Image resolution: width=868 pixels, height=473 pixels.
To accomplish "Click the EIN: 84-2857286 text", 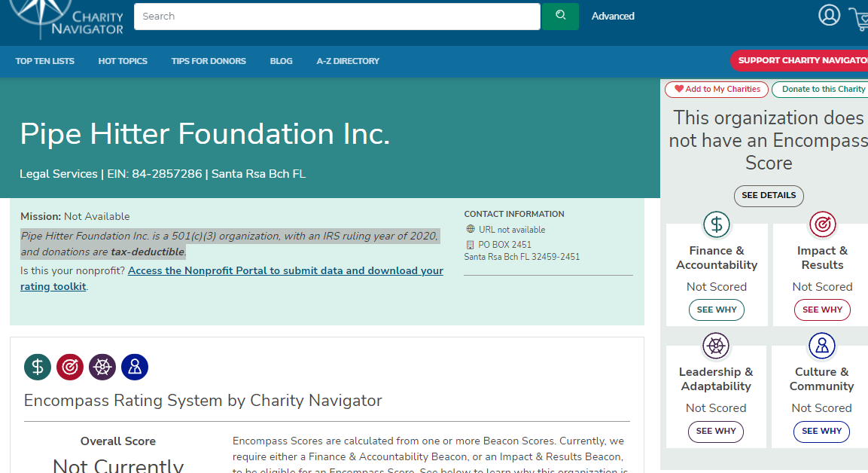I will [154, 174].
